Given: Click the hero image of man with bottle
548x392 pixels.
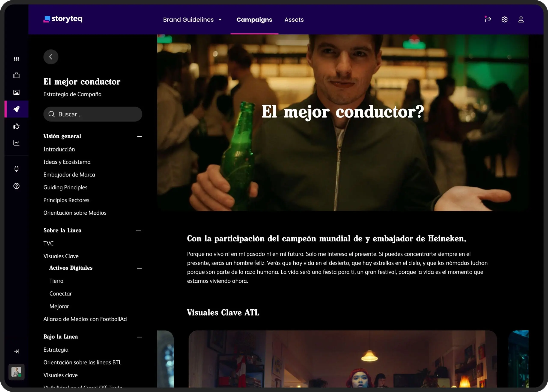Looking at the screenshot, I should pos(343,123).
